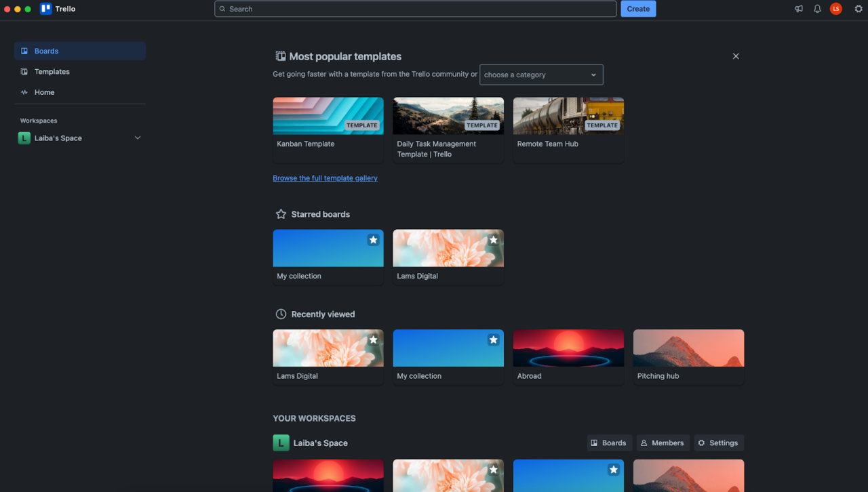
Task: Open Trello settings via the gear icon
Action: point(859,9)
